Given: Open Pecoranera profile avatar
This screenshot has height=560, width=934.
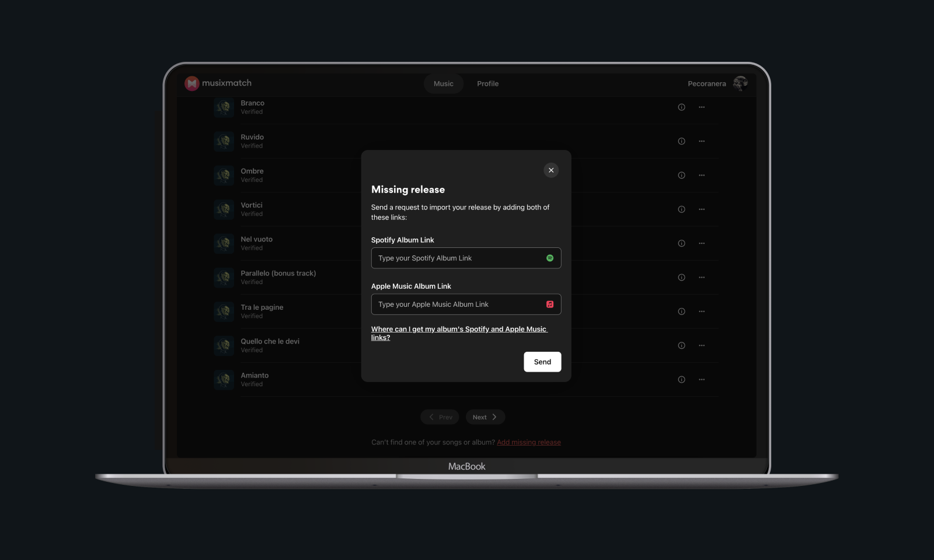Looking at the screenshot, I should (740, 83).
